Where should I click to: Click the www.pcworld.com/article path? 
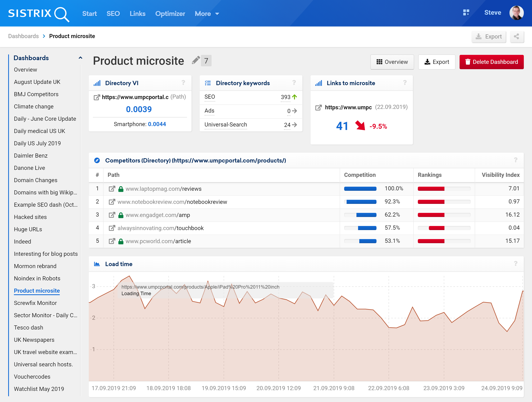[x=158, y=241]
